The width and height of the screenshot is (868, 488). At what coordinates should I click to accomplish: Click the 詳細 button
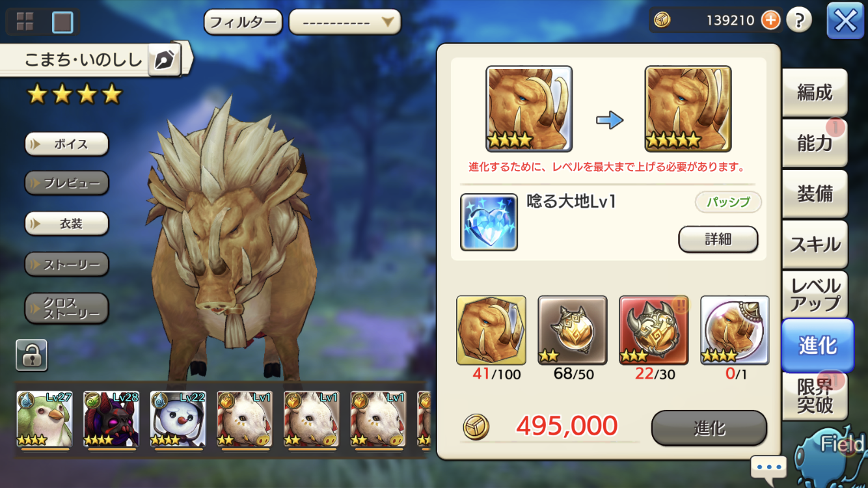(718, 239)
